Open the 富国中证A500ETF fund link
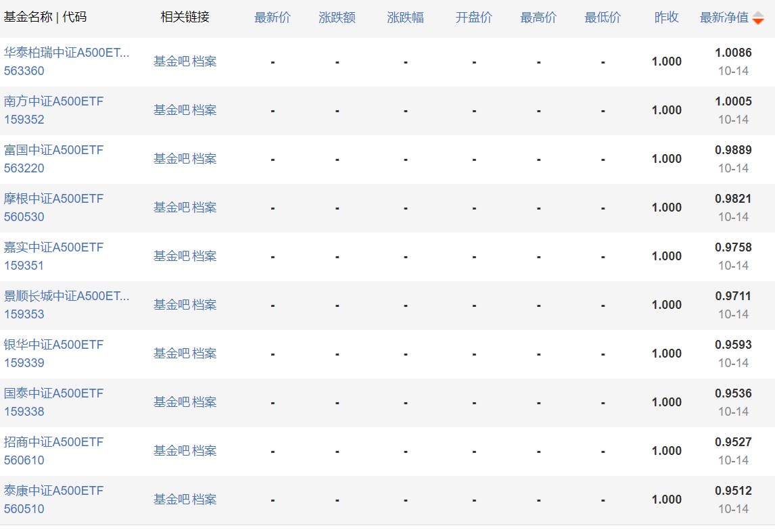775x532 pixels. 54,149
